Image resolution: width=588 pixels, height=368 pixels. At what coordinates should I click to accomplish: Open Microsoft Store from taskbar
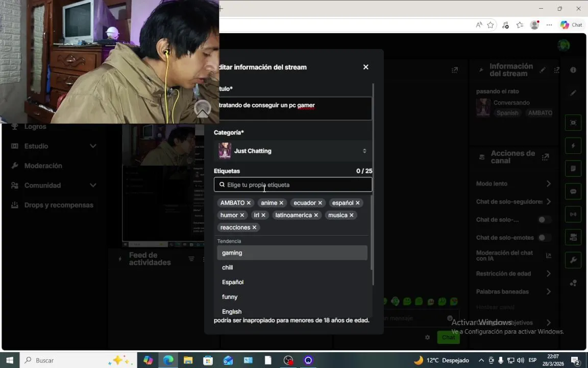click(x=208, y=360)
